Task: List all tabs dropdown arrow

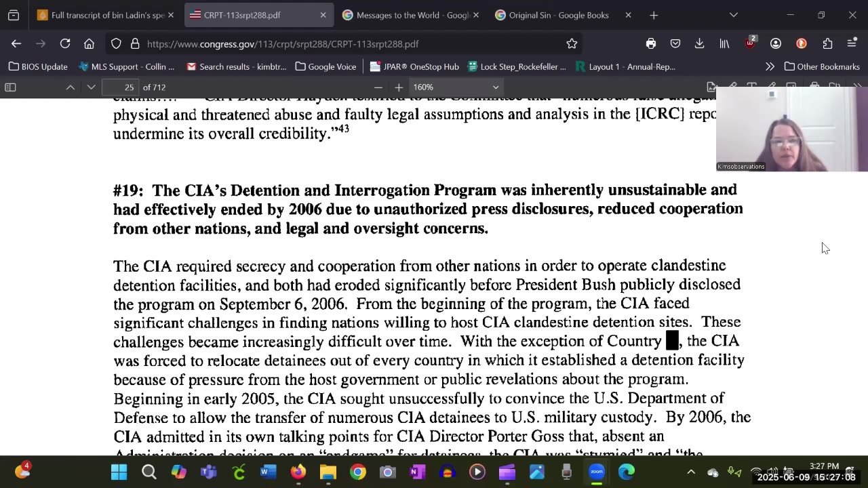Action: click(x=733, y=15)
